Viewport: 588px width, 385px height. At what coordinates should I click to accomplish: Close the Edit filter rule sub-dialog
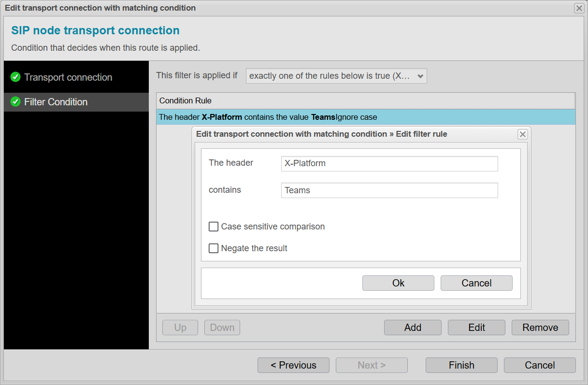[x=522, y=134]
